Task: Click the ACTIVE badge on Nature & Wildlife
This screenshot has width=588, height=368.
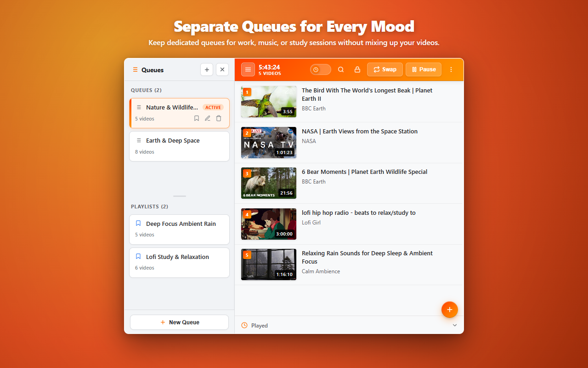Action: (x=213, y=107)
